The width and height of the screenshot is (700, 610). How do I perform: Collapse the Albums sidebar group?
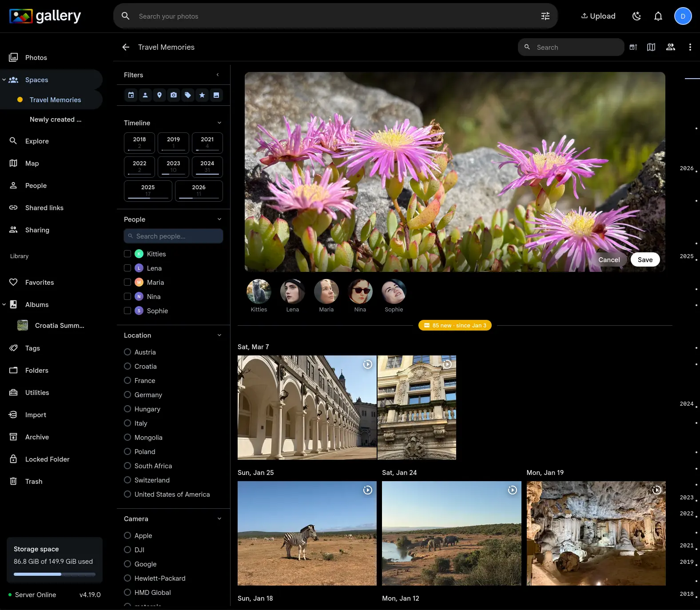pos(4,304)
